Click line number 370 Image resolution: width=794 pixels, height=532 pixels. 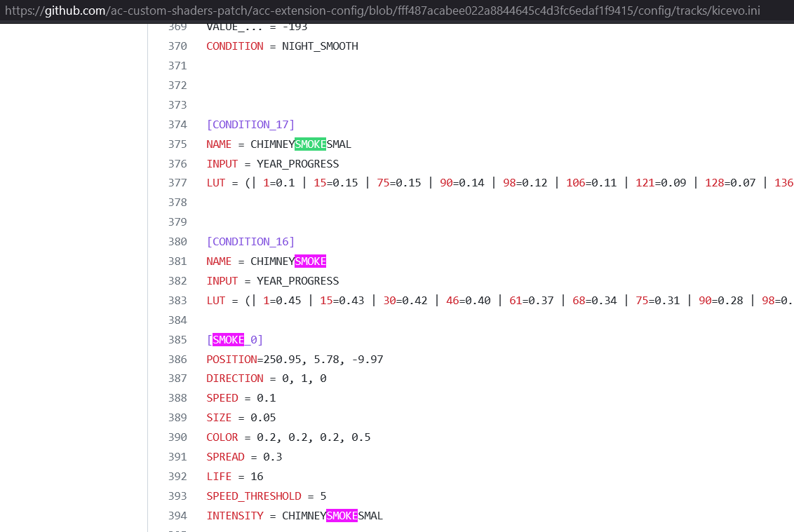click(x=177, y=46)
